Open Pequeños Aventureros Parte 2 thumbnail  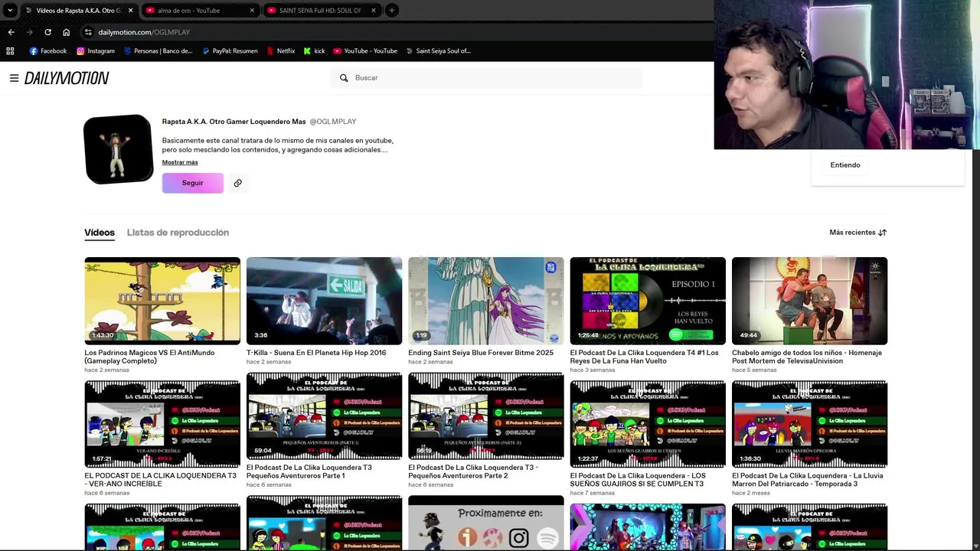coord(486,416)
